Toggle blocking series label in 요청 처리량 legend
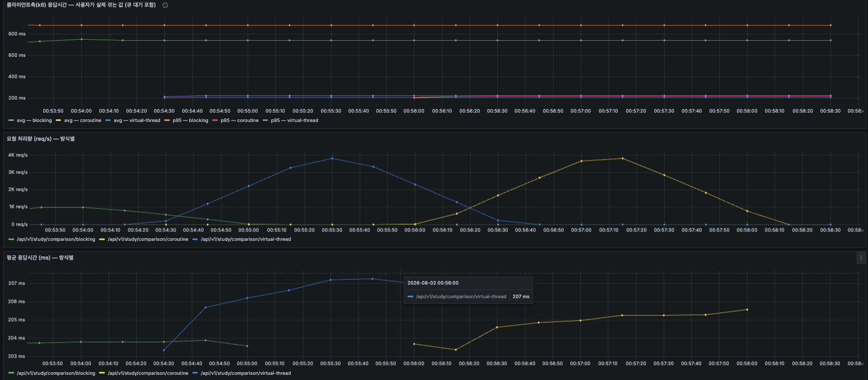This screenshot has width=868, height=380. click(56, 239)
